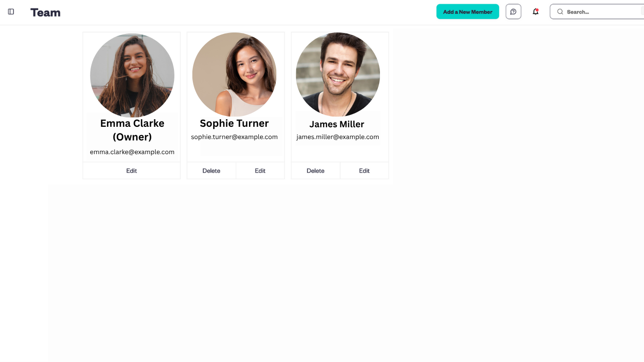The image size is (644, 362).
Task: Edit James Miller's details
Action: (364, 171)
